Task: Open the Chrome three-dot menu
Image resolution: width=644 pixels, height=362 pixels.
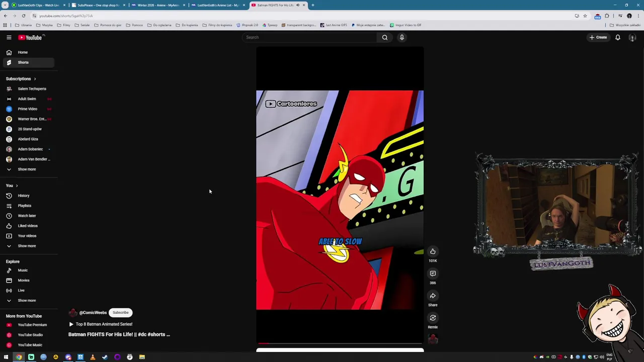Action: click(638, 16)
